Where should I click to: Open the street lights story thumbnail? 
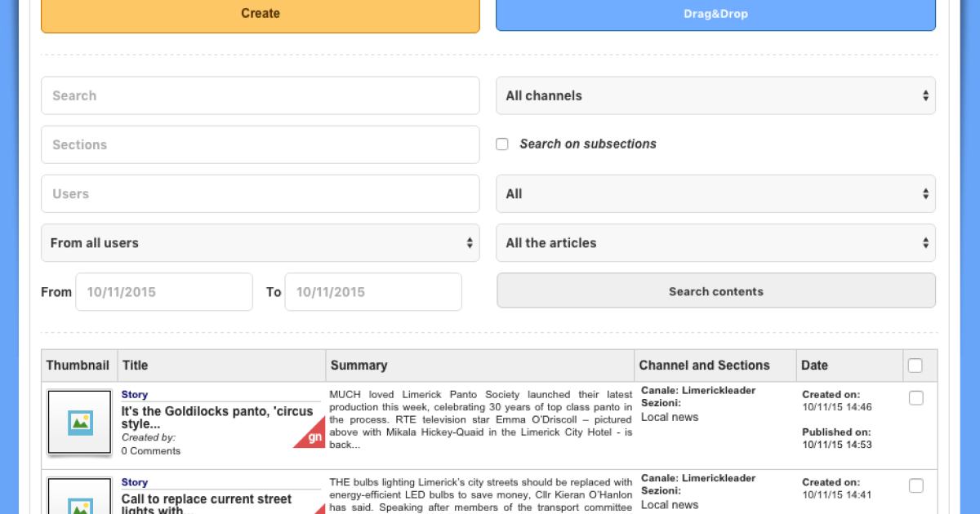pos(79,498)
